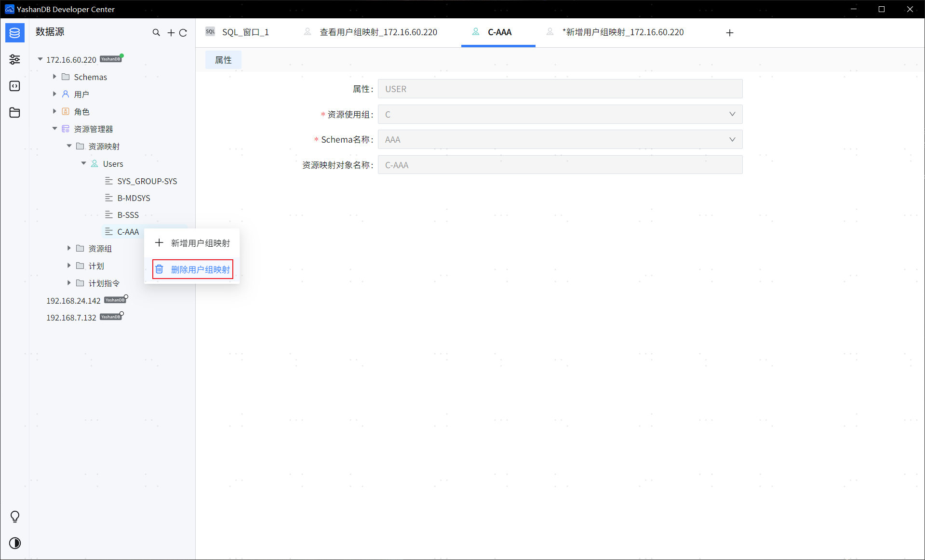Select the B-SSS mapping
This screenshot has height=560, width=925.
pyautogui.click(x=128, y=215)
